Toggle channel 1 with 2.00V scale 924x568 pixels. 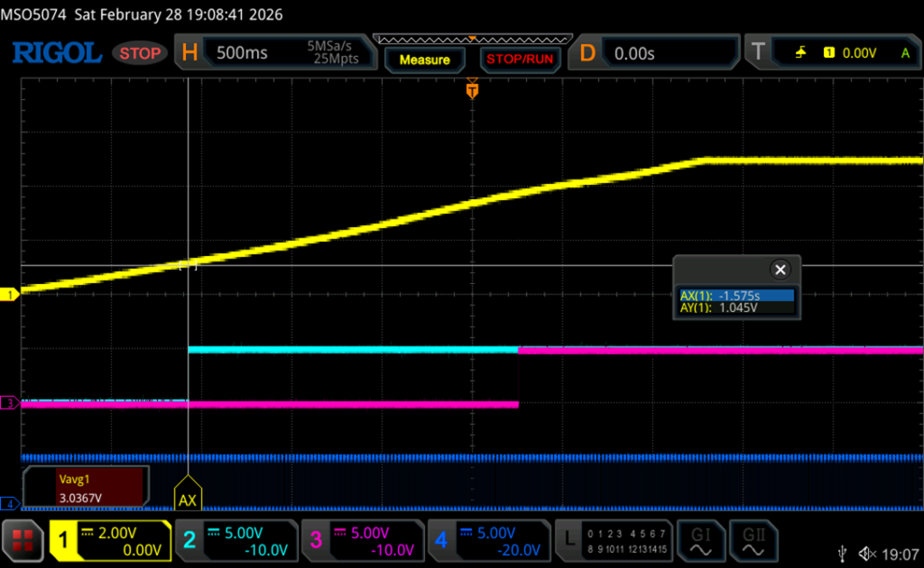[x=110, y=540]
